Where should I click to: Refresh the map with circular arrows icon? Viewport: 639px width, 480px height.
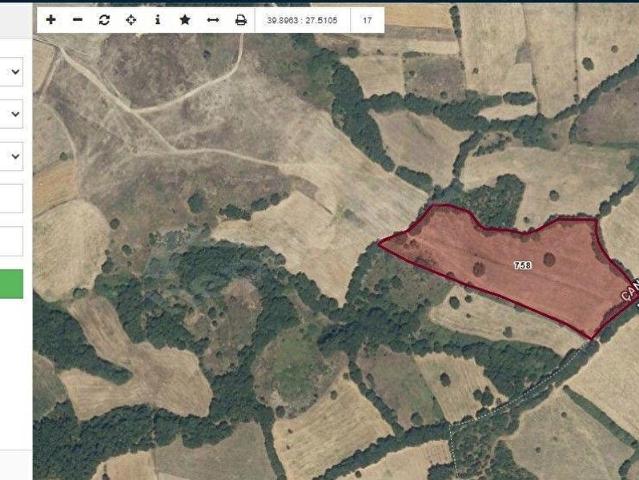[x=104, y=20]
